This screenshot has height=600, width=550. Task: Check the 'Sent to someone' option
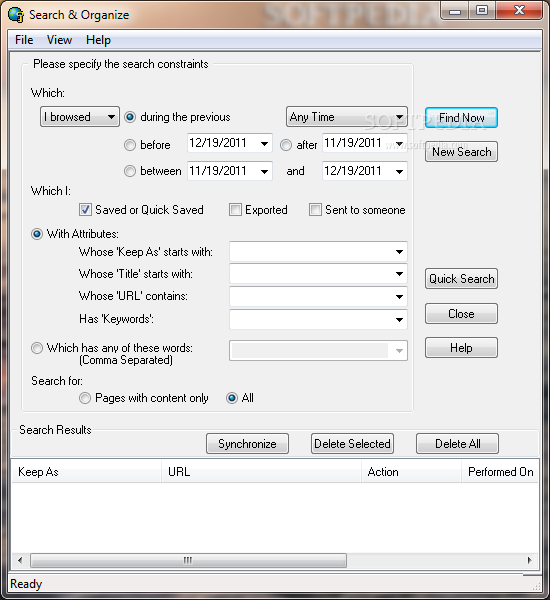pyautogui.click(x=315, y=210)
